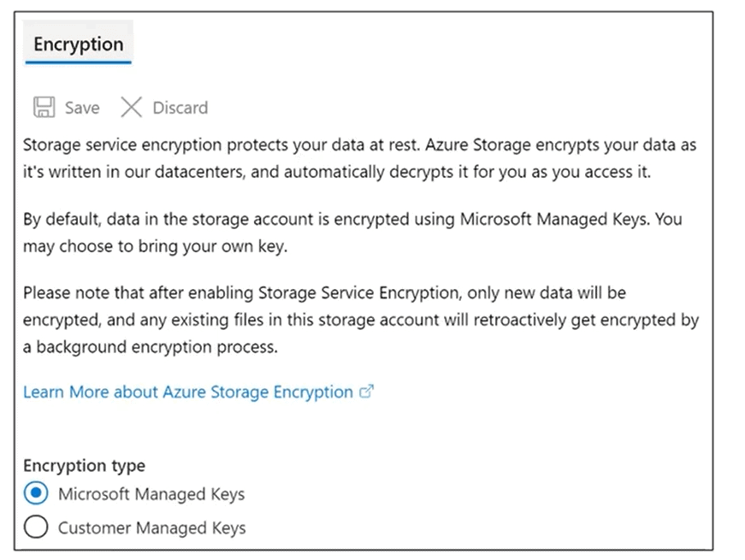The width and height of the screenshot is (745, 560).
Task: Open Learn More about Azure Storage Encryption
Action: click(x=188, y=392)
